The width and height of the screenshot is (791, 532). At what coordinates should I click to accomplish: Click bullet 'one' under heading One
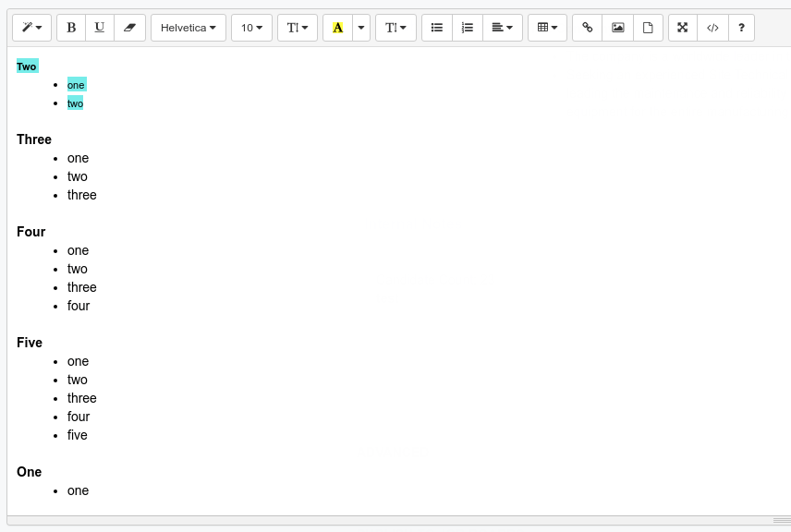point(78,490)
